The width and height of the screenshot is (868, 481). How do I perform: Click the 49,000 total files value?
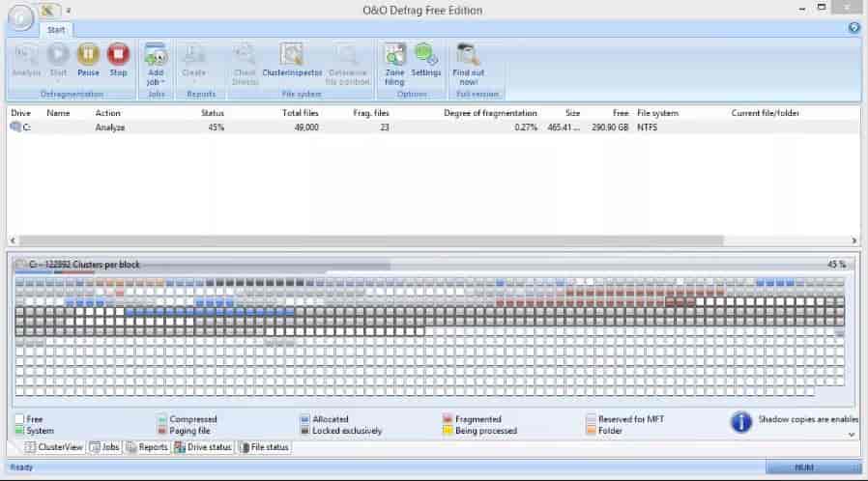306,127
